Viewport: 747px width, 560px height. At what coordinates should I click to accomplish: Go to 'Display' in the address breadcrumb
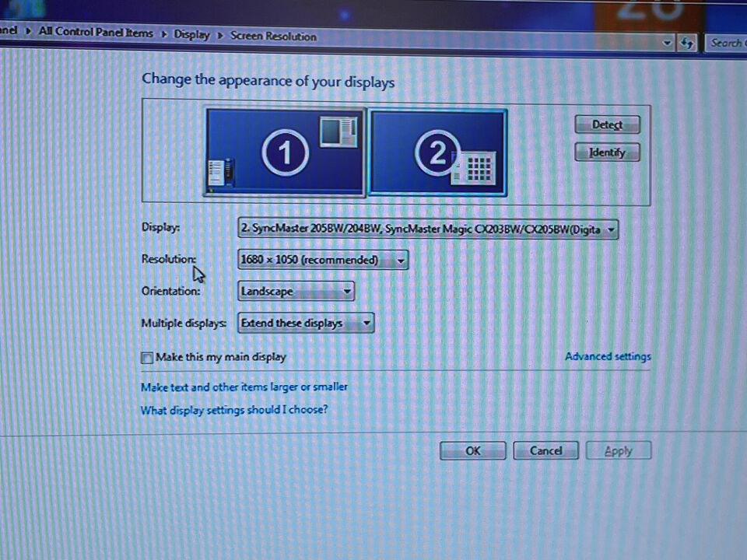click(x=191, y=35)
